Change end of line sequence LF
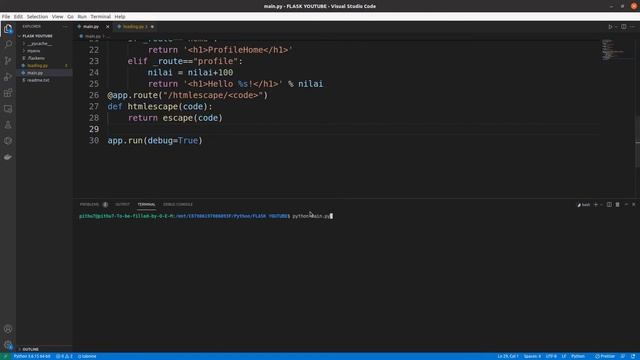The height and width of the screenshot is (360, 640). [564, 356]
